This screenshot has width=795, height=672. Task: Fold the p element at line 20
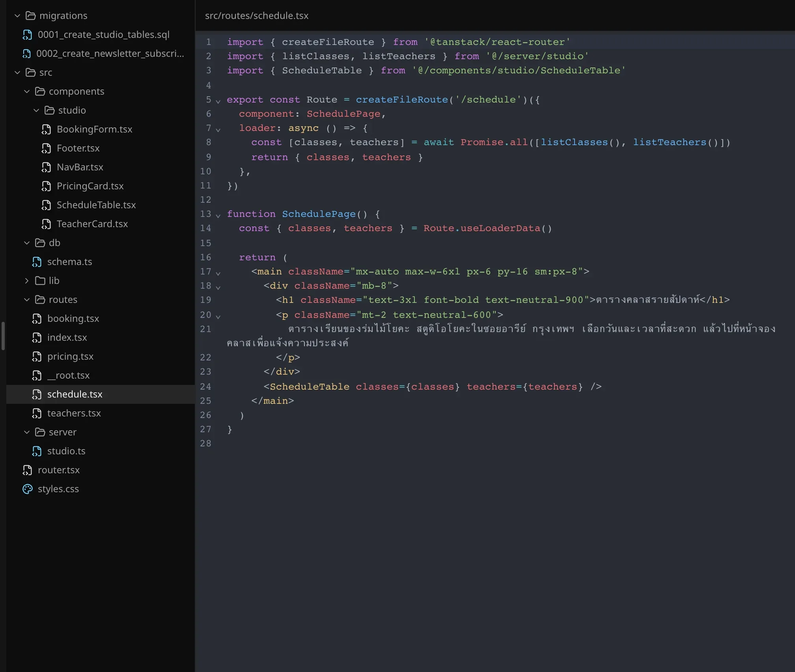pos(218,317)
